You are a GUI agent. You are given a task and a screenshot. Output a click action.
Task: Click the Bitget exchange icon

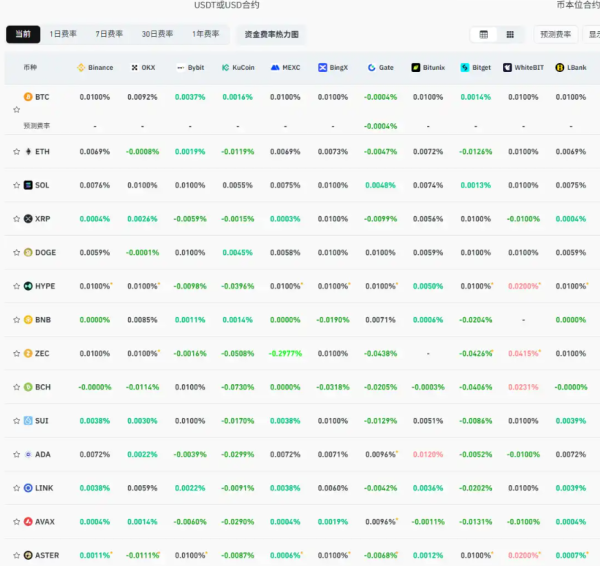click(465, 68)
